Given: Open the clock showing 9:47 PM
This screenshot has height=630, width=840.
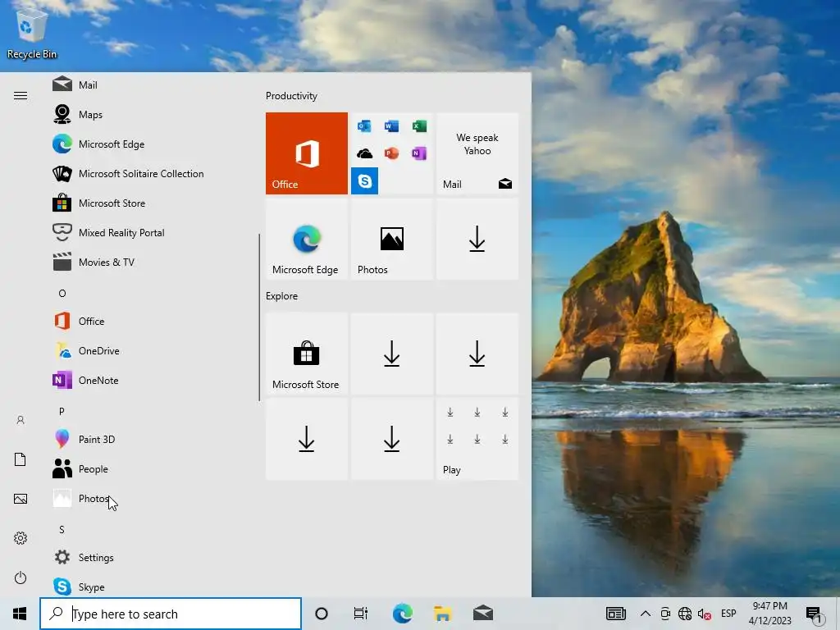Looking at the screenshot, I should click(769, 614).
